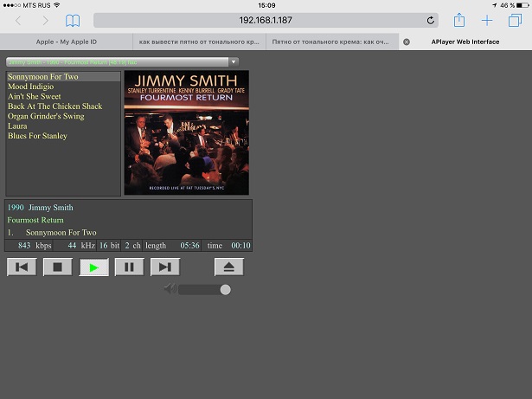This screenshot has width=532, height=399.
Task: Open a new Safari tab
Action: pos(487,21)
